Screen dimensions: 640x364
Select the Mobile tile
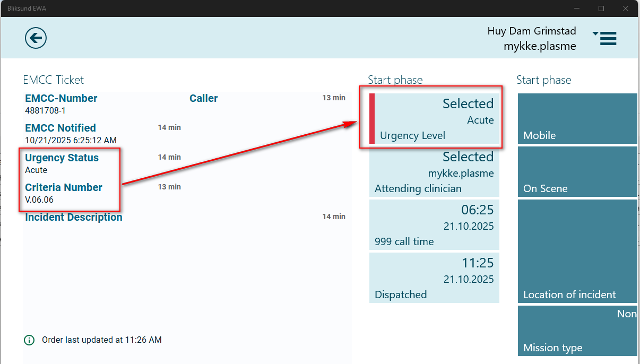pos(577,119)
